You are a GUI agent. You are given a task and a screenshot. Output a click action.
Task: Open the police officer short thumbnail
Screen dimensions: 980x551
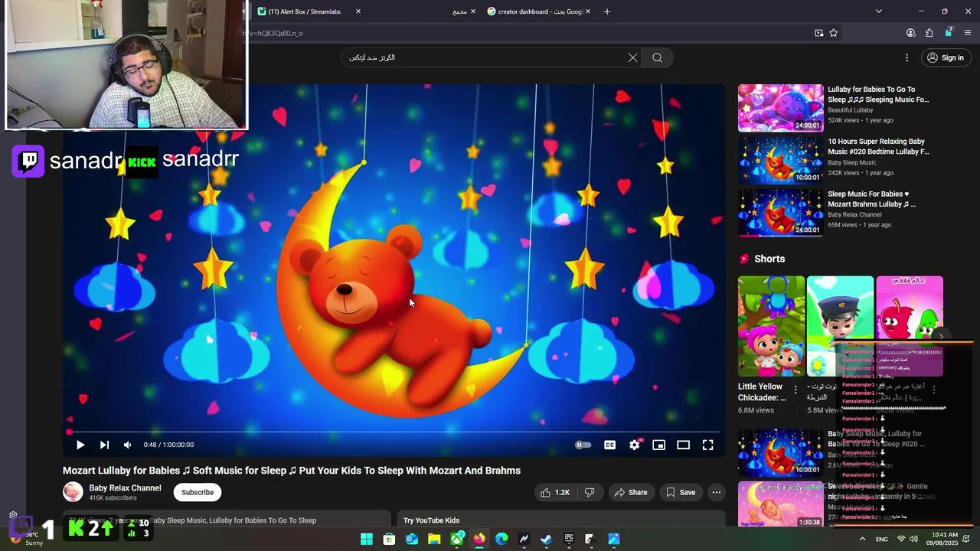click(x=840, y=326)
